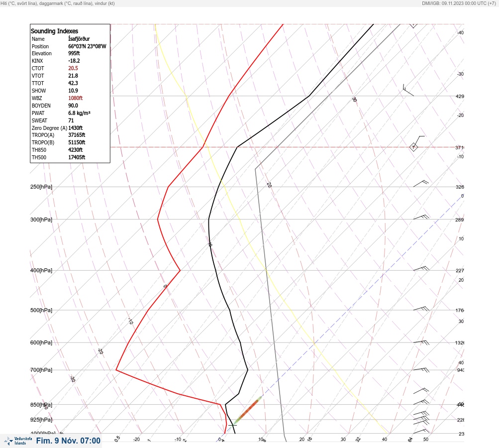Click the 300[hPa] pressure label
This screenshot has height=448, width=499.
pos(41,220)
